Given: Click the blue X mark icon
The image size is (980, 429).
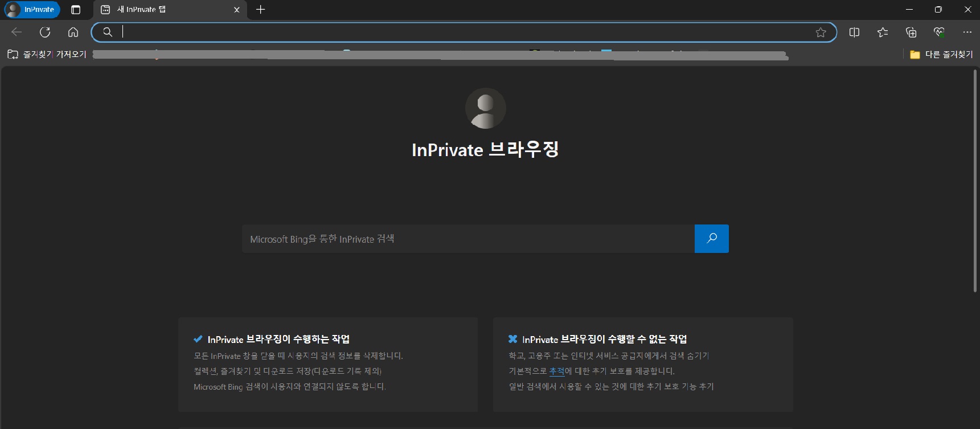Looking at the screenshot, I should (x=512, y=339).
